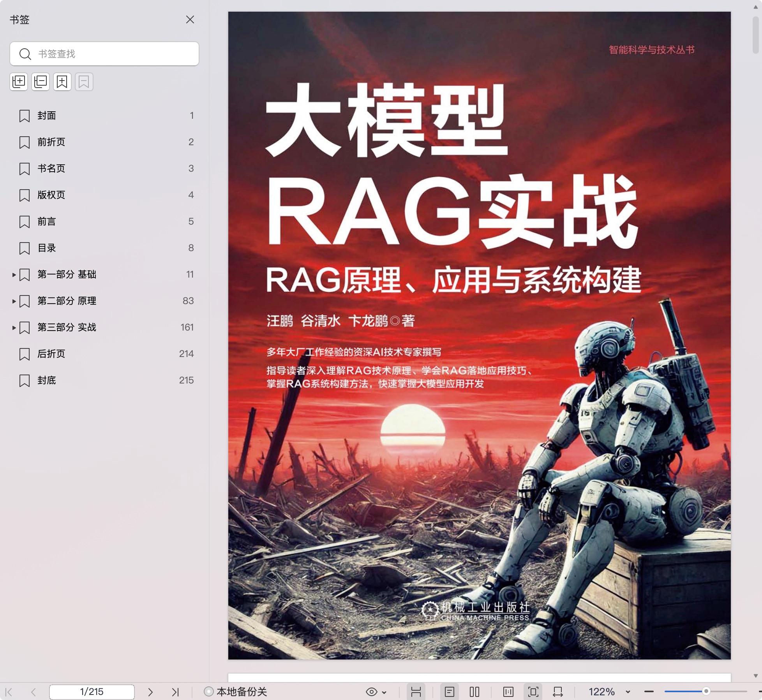
Task: Select two-page view icon
Action: [474, 692]
